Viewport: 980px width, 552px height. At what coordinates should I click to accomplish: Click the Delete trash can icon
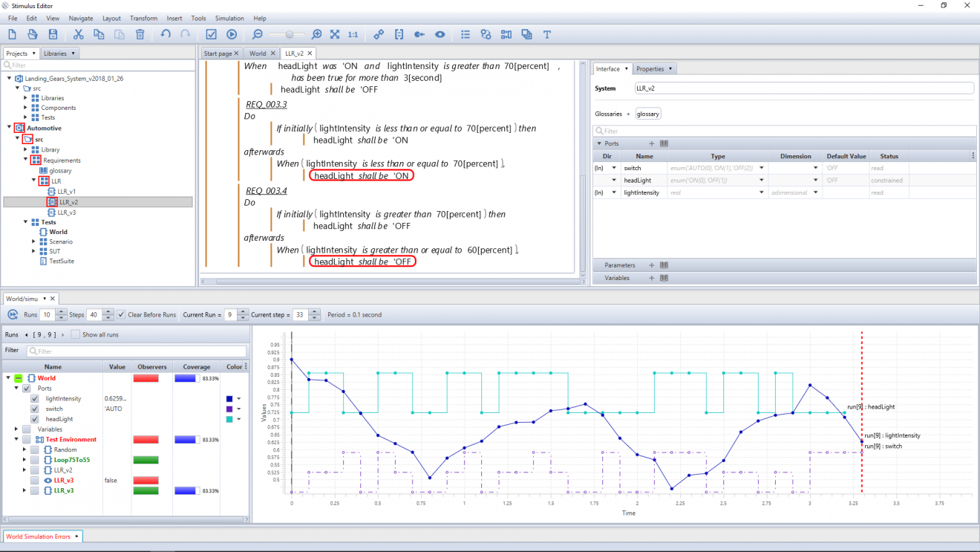[140, 34]
